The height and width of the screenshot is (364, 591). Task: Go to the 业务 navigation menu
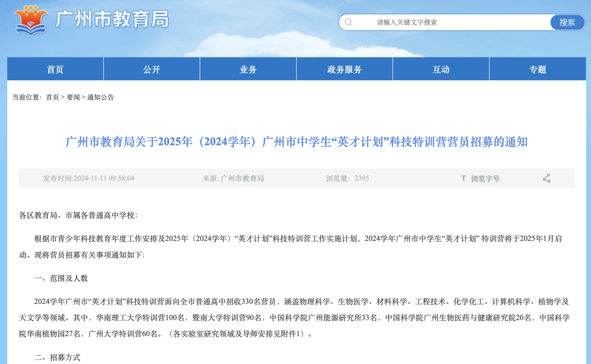point(248,69)
